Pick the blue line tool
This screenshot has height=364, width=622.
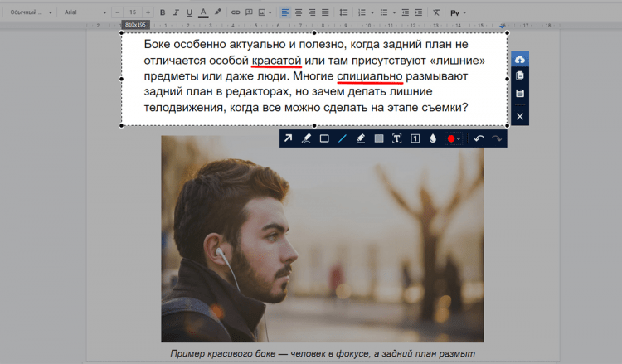pyautogui.click(x=343, y=138)
